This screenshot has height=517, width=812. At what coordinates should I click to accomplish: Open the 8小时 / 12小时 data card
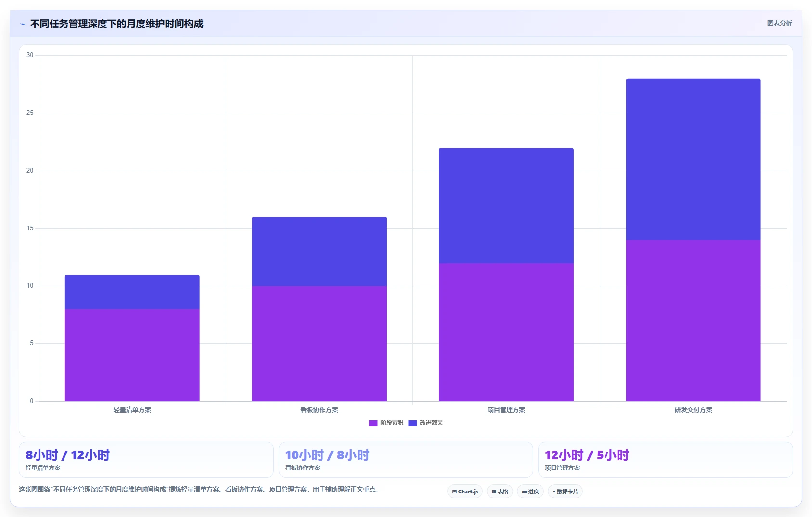146,460
